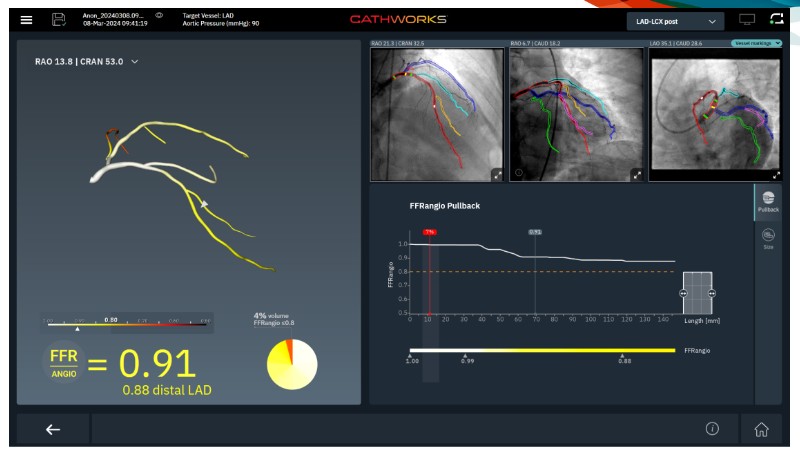
Task: Open the LAD-LCX post vessel dropdown
Action: coord(675,21)
